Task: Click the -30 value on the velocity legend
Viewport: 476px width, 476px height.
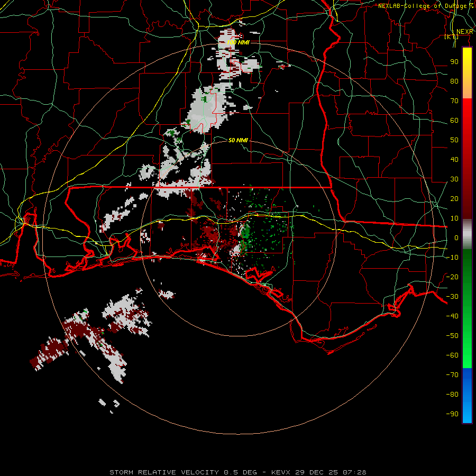Action: tap(452, 297)
